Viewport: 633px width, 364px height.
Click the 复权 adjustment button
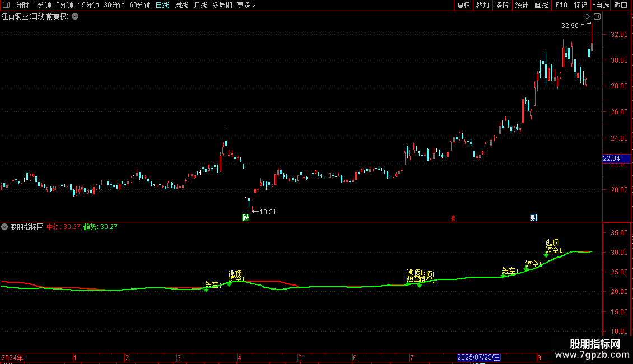[463, 5]
